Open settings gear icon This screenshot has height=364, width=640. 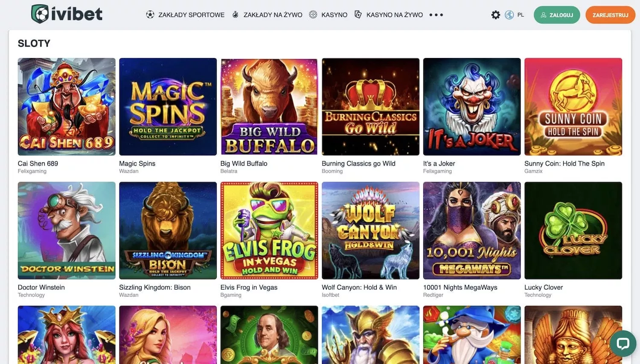(x=495, y=15)
